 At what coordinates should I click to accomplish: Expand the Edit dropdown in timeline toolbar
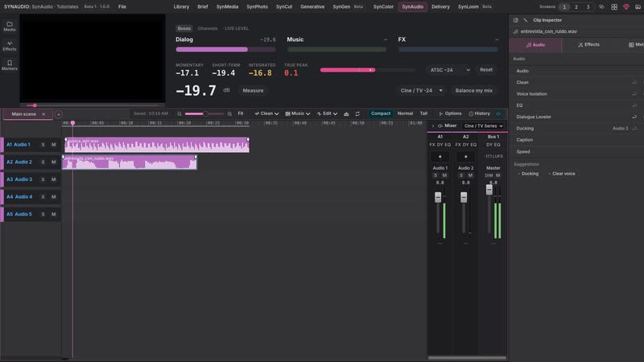click(327, 113)
